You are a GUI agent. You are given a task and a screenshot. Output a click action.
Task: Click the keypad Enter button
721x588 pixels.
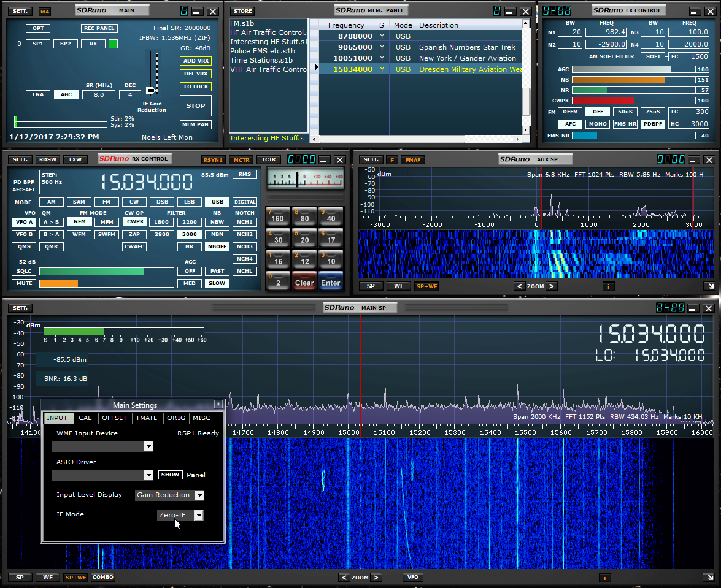(x=331, y=281)
